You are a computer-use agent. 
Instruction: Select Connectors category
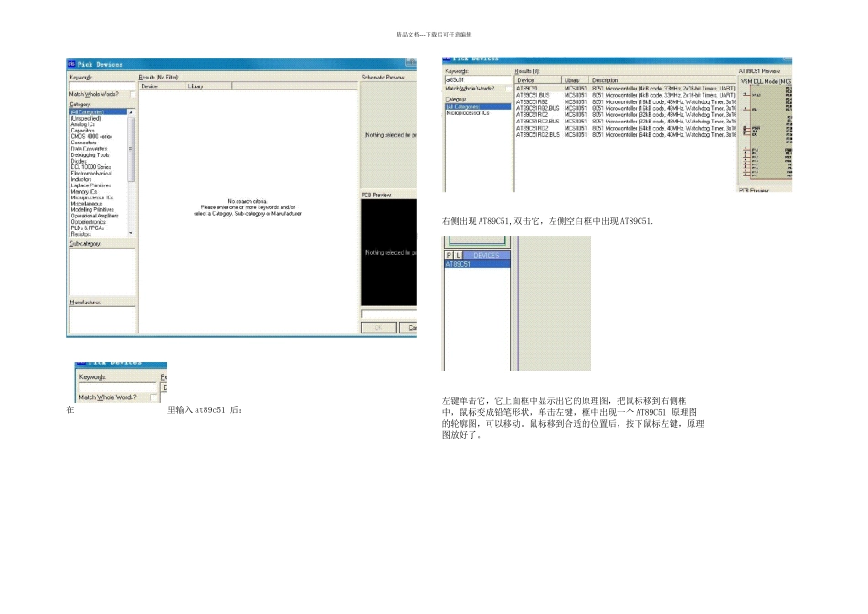coord(98,143)
